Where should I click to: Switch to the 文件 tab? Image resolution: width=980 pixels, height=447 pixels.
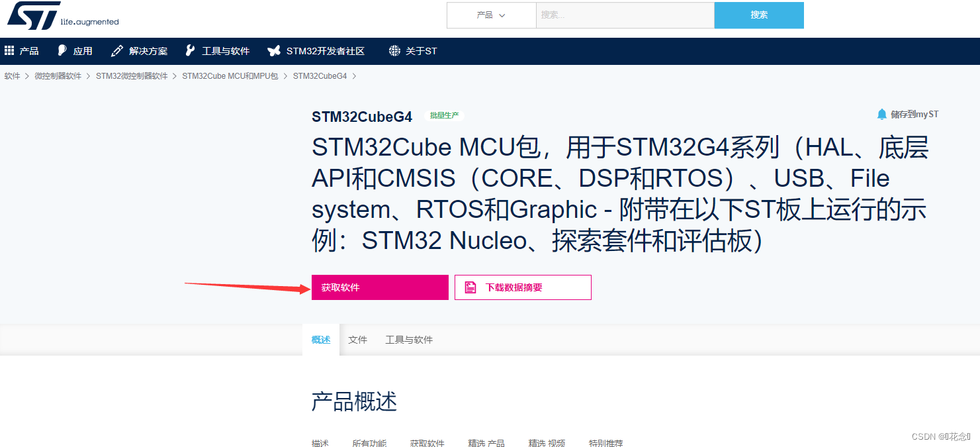(x=358, y=340)
